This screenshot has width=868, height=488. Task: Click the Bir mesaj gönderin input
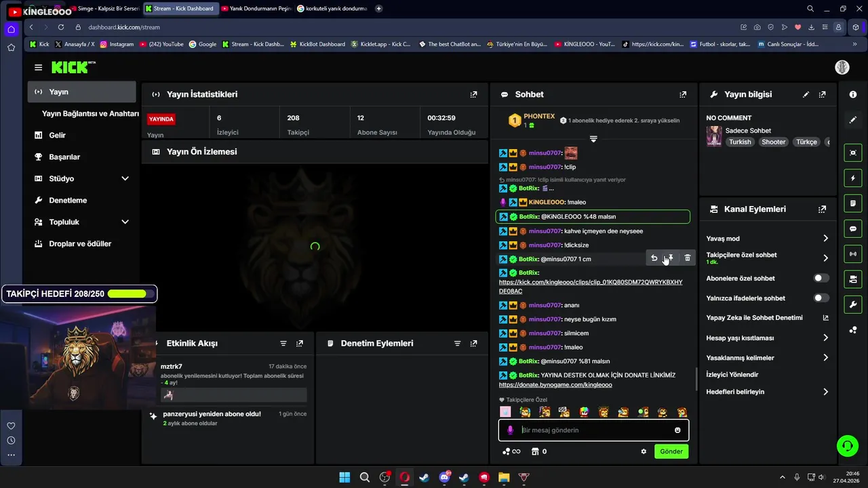[595, 430]
